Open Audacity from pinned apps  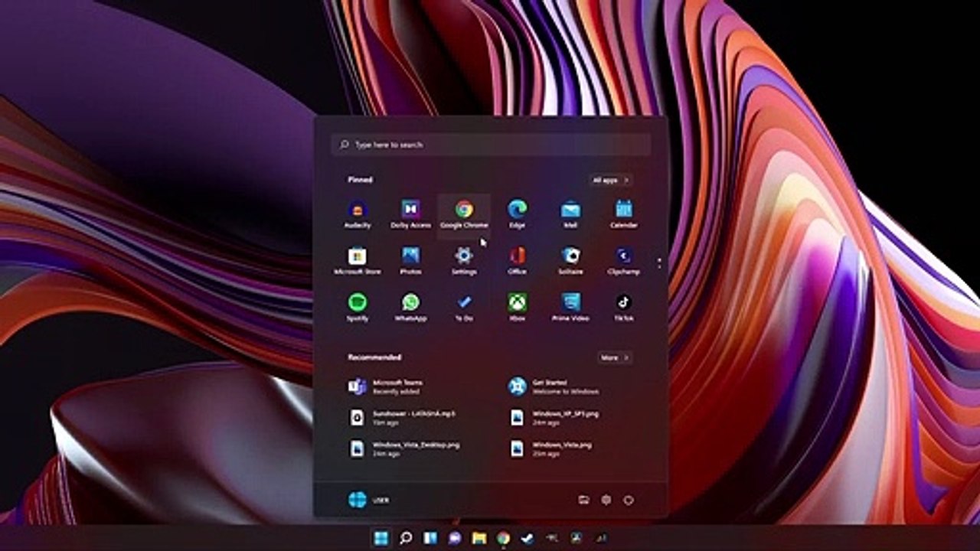tap(358, 214)
